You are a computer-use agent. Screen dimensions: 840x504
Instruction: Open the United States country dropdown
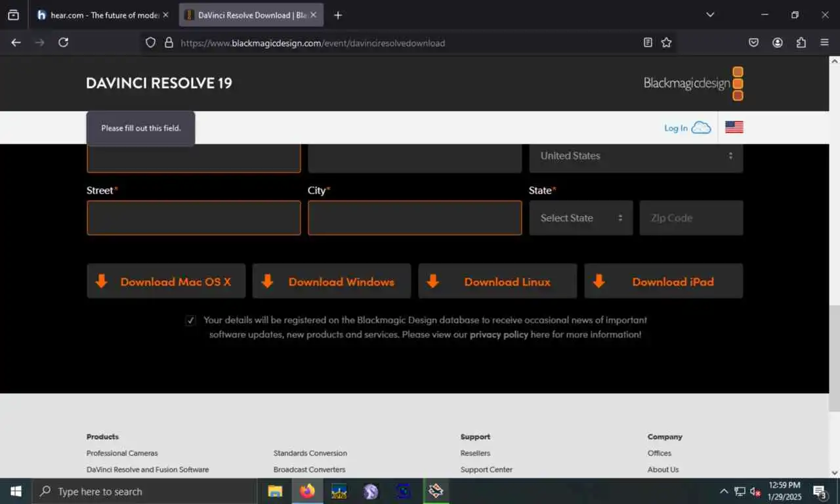point(636,156)
